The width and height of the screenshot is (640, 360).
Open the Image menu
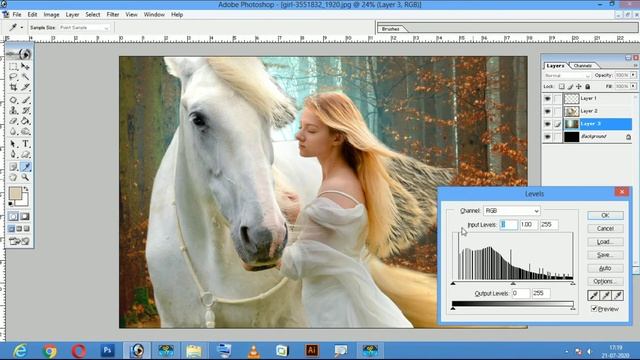[51, 14]
